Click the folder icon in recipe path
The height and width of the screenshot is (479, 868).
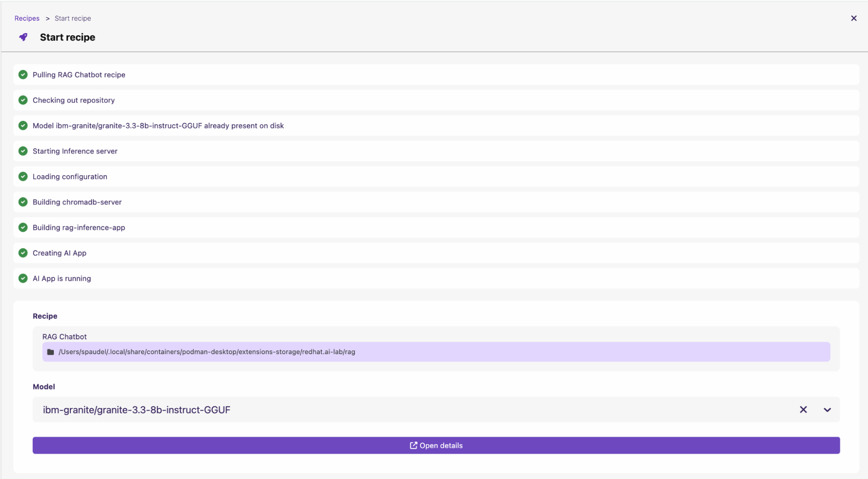(50, 352)
